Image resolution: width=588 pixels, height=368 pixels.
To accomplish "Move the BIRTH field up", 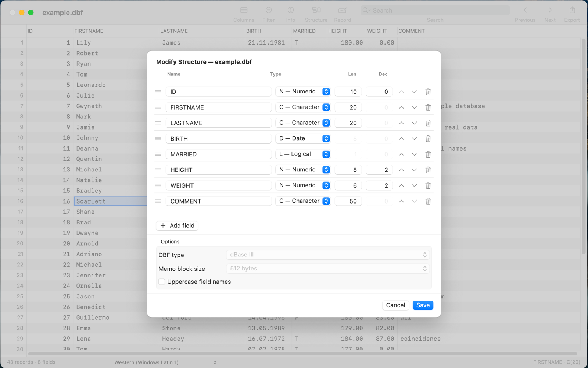I will point(401,139).
